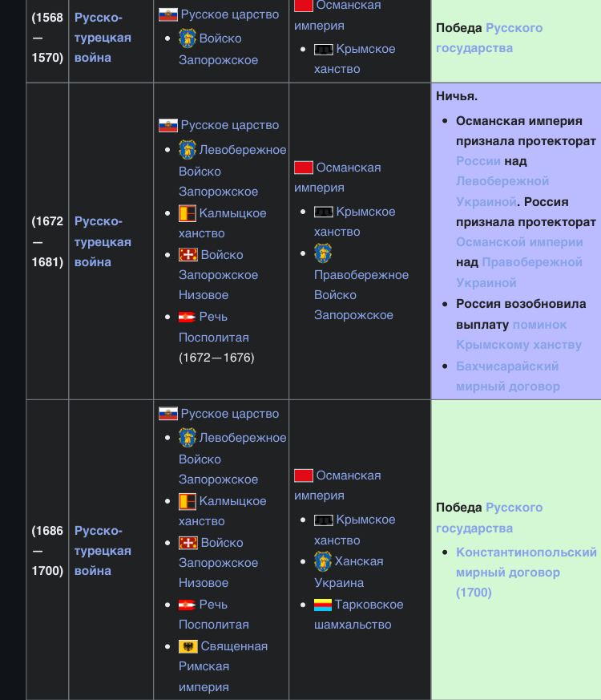Open Священная Римская империя link
Viewport: 601px width, 700px height.
pyautogui.click(x=223, y=666)
